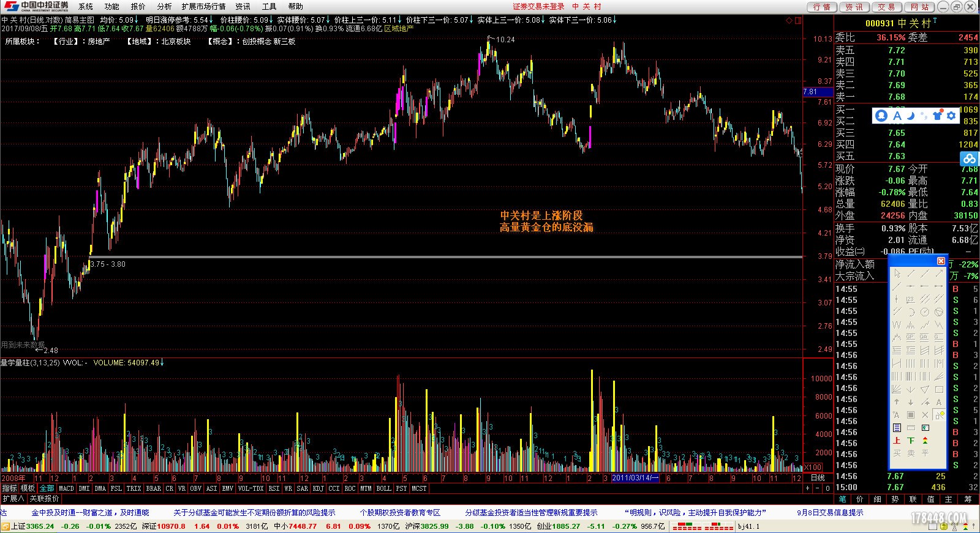Select the 细 tab at bottom right
This screenshot has width=980, height=533.
[x=878, y=499]
